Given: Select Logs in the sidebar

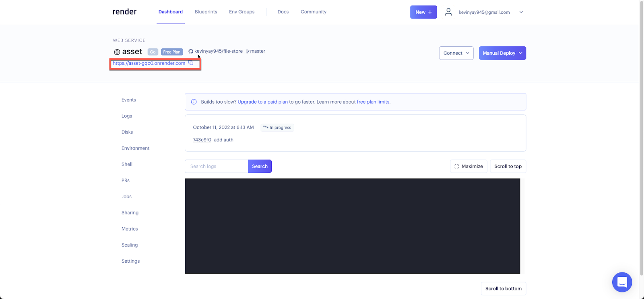Looking at the screenshot, I should pyautogui.click(x=127, y=116).
